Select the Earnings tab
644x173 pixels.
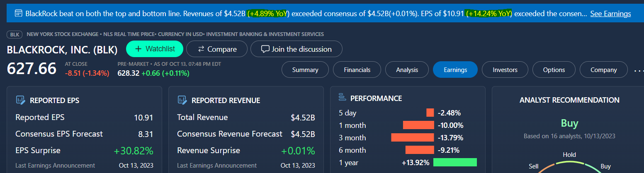[455, 70]
